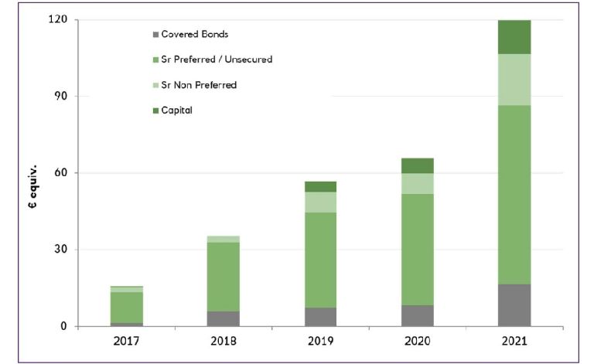Screen dimensions: 594x364
Task: Select the Sr Preferred / Unsecured legend text
Action: click(217, 60)
